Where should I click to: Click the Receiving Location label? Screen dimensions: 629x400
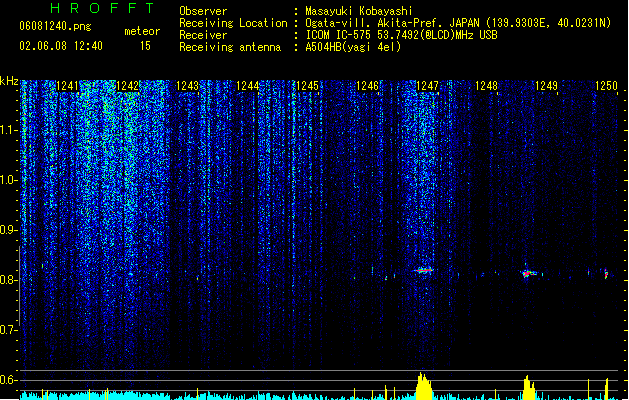[x=233, y=23]
